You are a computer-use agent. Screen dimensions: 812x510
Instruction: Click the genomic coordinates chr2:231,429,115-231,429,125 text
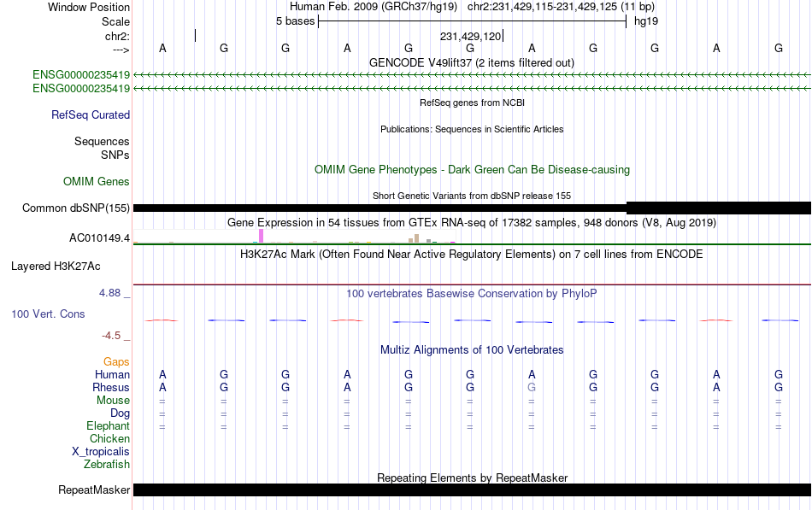point(542,7)
